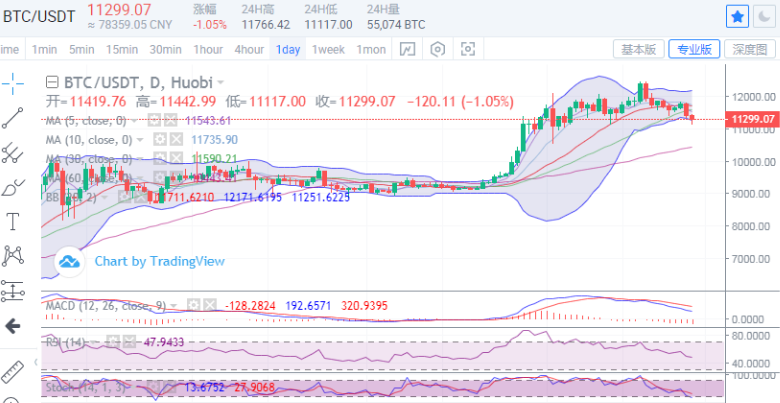
Task: Remove the BB Bollinger Bands indicator
Action: tap(140, 197)
